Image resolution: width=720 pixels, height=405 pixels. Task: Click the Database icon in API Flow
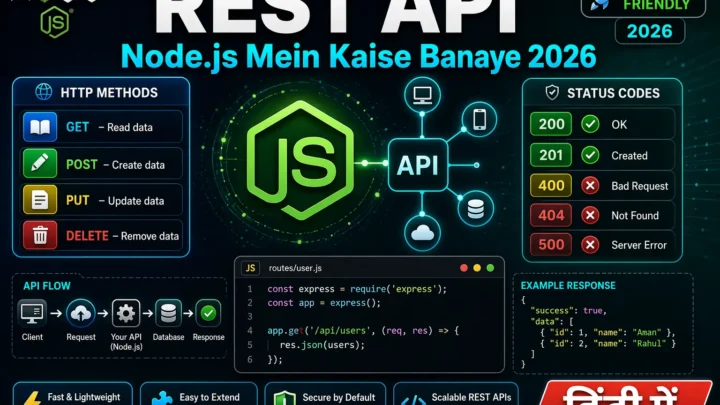(x=168, y=313)
